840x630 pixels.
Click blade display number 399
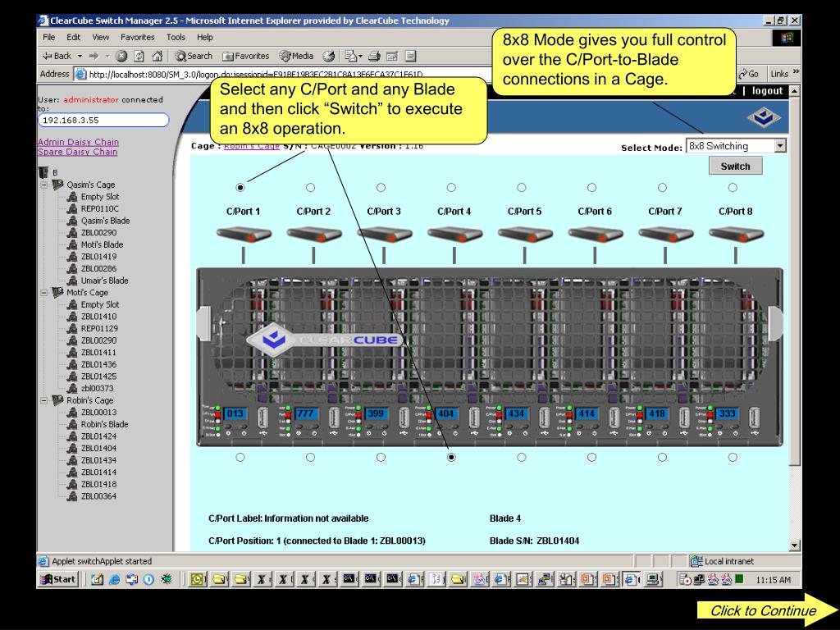click(x=376, y=413)
